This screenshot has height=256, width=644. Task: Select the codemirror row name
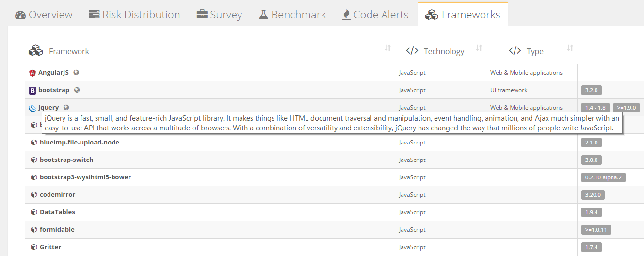57,195
